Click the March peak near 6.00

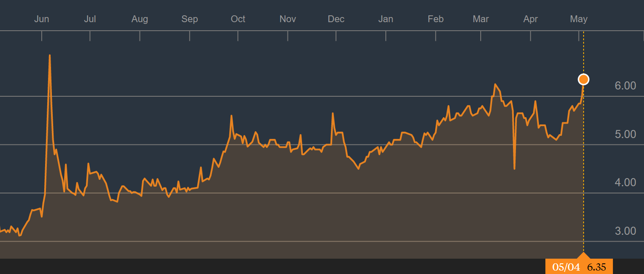(x=496, y=83)
